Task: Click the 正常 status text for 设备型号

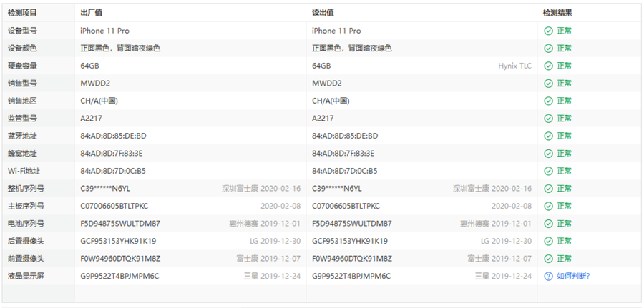Action: click(x=565, y=31)
